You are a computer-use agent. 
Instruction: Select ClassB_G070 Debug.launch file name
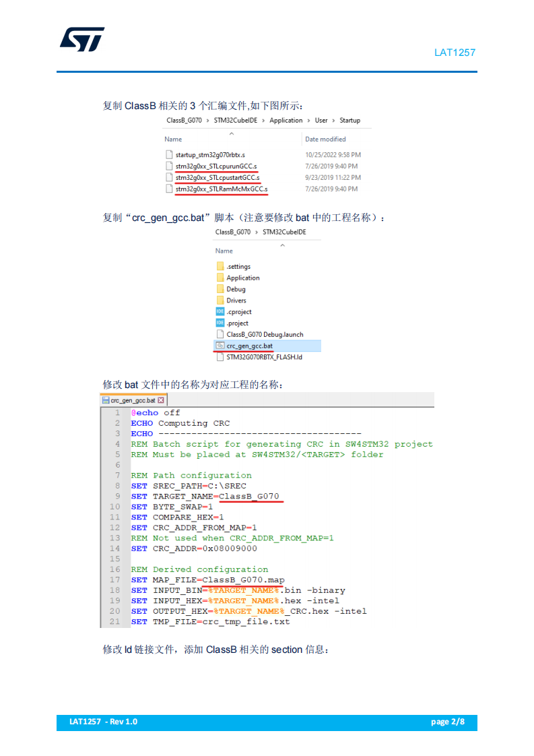[265, 335]
